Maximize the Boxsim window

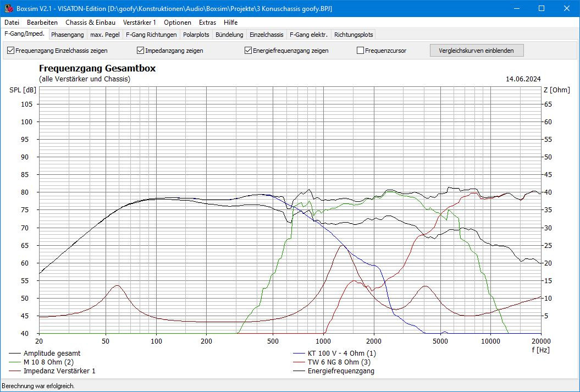(x=542, y=9)
